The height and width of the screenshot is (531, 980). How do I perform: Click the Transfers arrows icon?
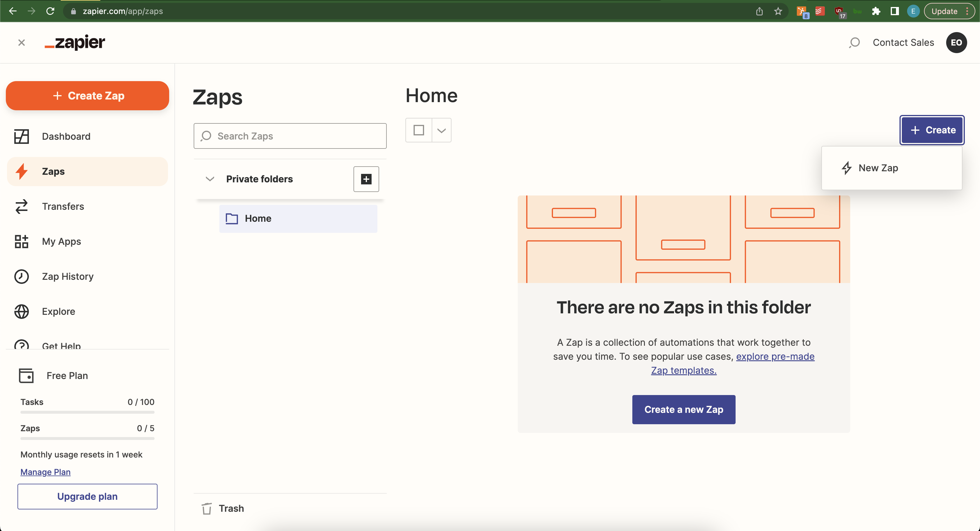pos(21,206)
